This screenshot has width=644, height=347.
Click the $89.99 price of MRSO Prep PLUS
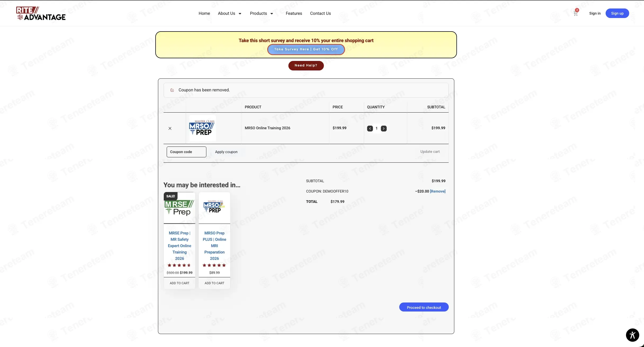click(214, 273)
